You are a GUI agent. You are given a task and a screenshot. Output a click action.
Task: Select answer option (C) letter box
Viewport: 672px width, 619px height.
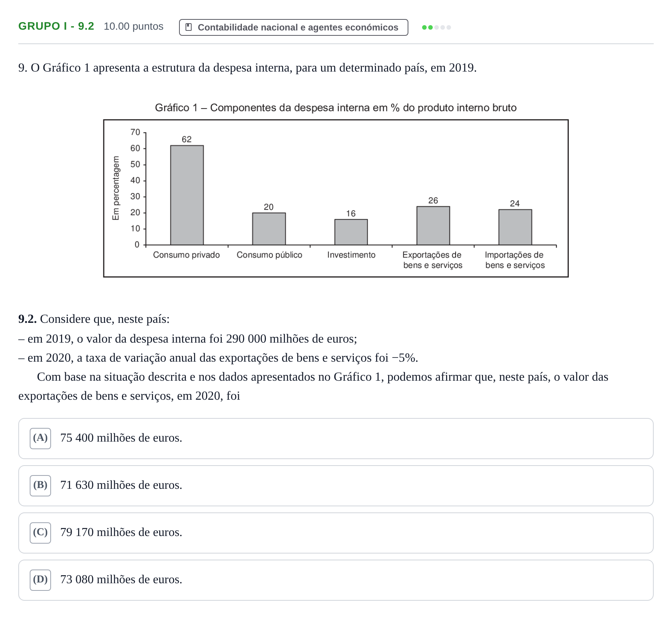[40, 533]
